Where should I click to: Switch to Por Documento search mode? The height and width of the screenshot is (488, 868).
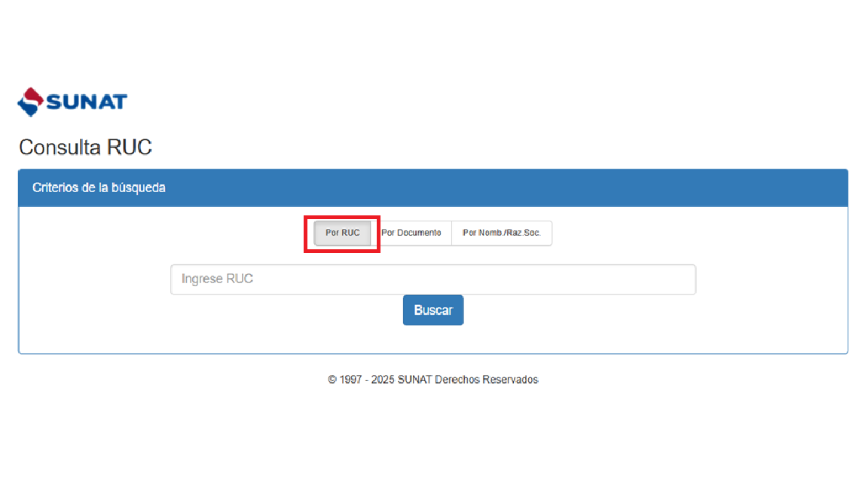pyautogui.click(x=411, y=233)
